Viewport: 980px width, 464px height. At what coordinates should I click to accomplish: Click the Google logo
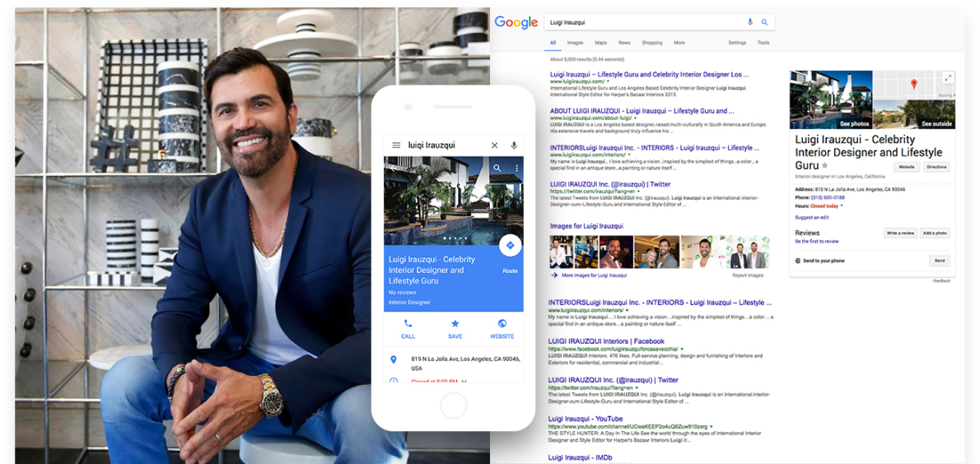point(516,22)
